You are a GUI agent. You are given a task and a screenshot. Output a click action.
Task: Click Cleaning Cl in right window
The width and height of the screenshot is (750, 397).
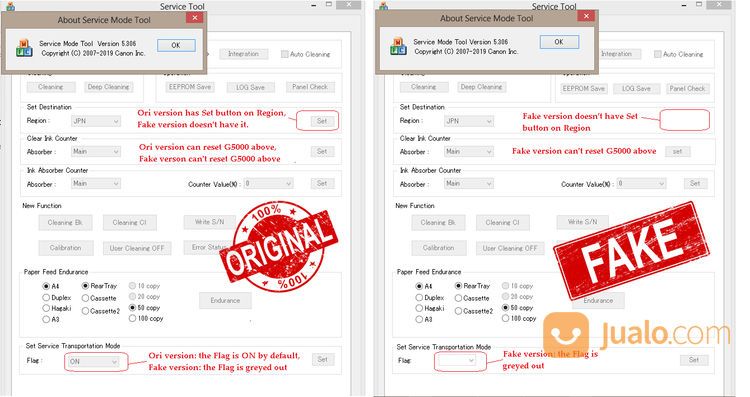click(503, 223)
